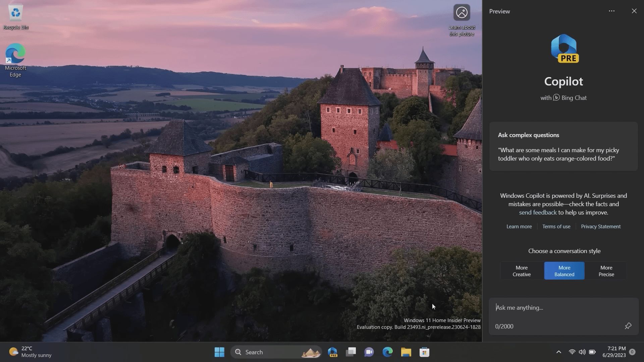Click the volume icon in the system tray
Image resolution: width=644 pixels, height=362 pixels.
point(582,352)
